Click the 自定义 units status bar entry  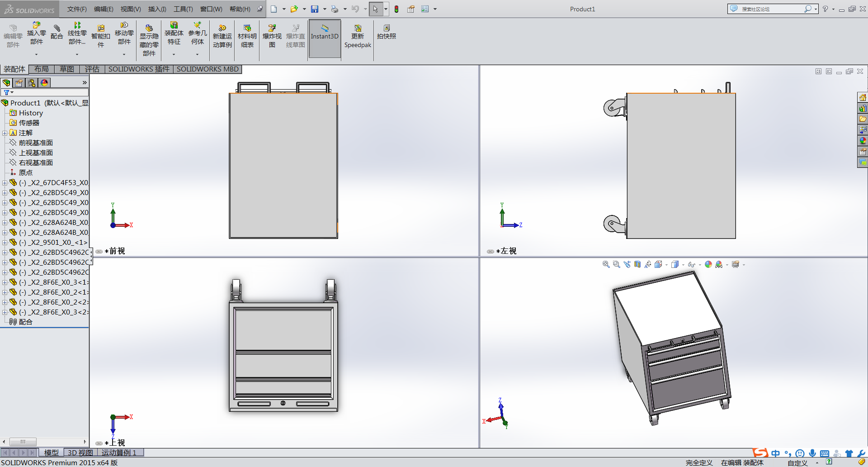coord(797,462)
